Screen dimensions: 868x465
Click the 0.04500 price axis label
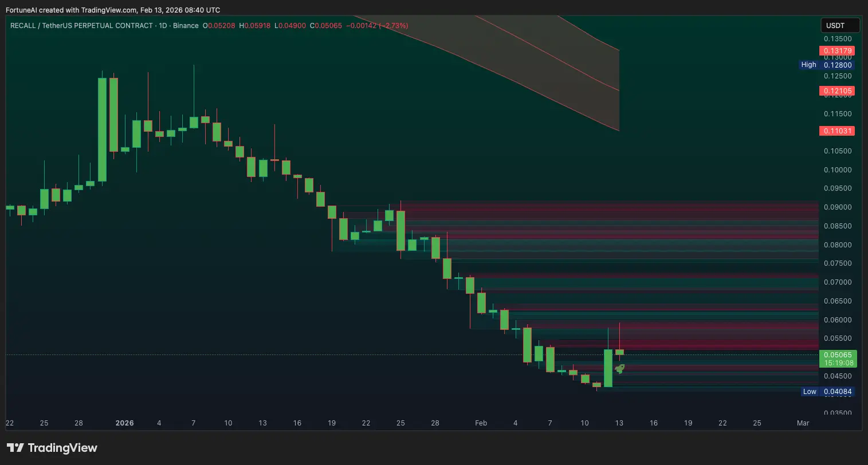click(838, 376)
